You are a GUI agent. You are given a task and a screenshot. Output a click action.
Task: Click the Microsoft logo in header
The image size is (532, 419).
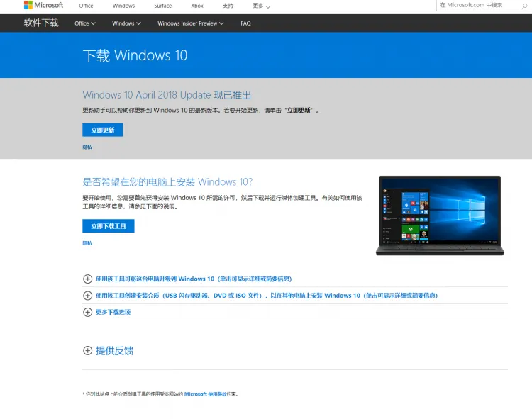(x=43, y=6)
